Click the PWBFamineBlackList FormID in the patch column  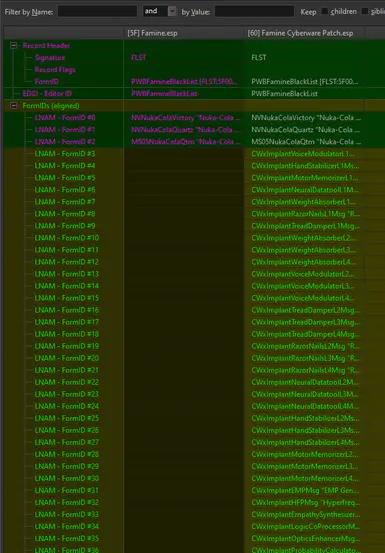coord(305,81)
